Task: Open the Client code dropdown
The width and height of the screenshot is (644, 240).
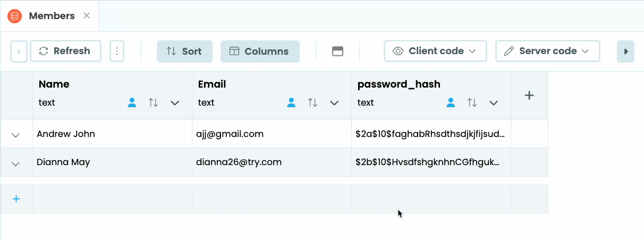Action: 435,51
